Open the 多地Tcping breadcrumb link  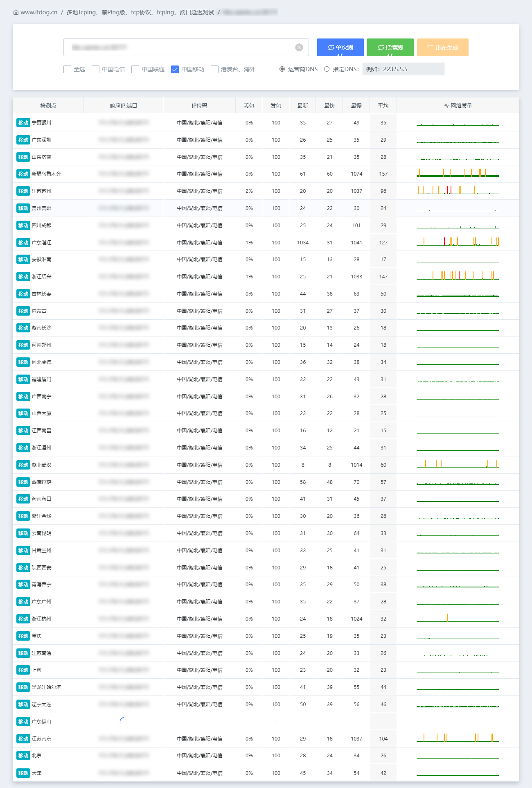click(x=140, y=12)
